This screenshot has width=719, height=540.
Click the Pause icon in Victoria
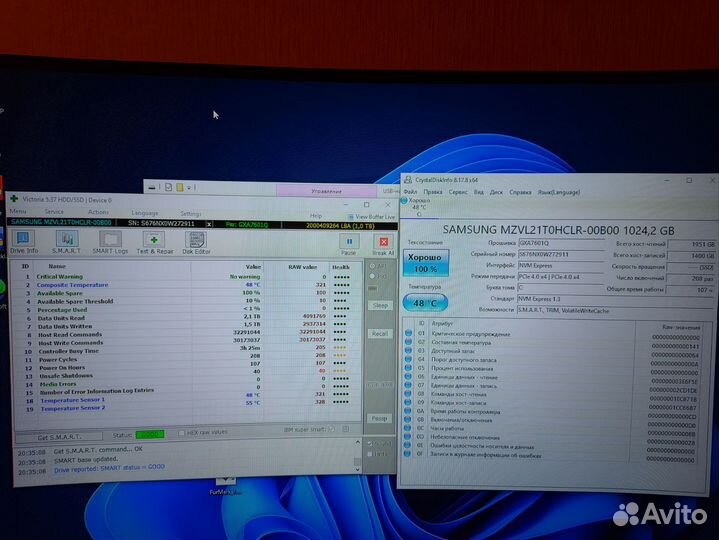(349, 244)
